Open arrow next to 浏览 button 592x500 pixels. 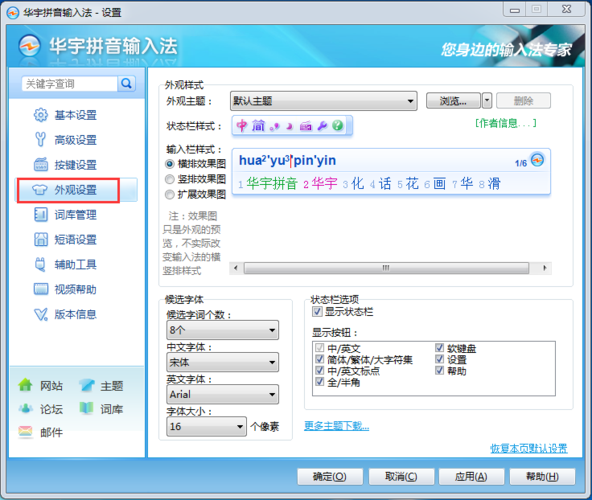[x=487, y=101]
